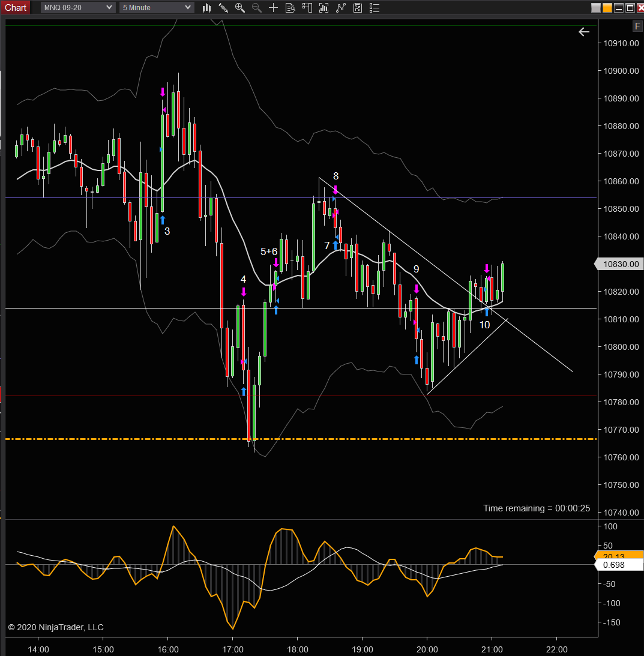
Task: Maximize the chart window
Action: point(630,8)
